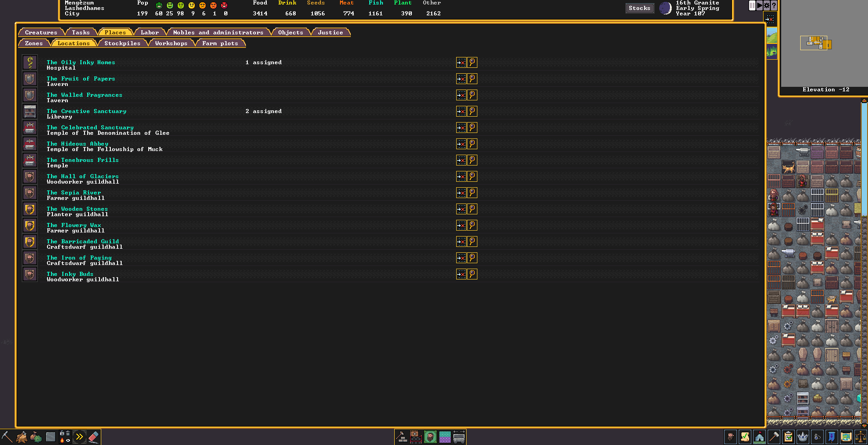Viewport: 868px width, 445px height.
Task: Retire The Fruit of Papers location icon
Action: (461, 79)
